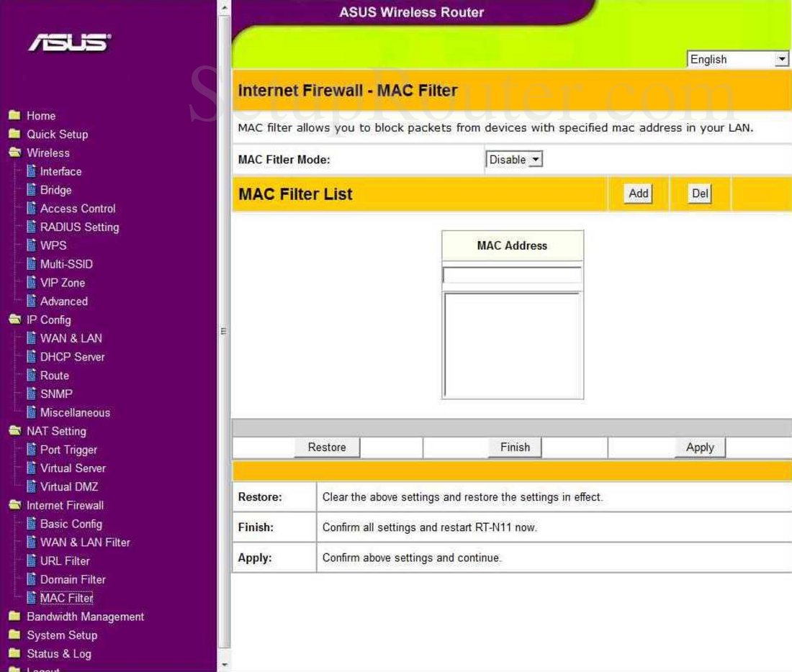Click the Restore button
The width and height of the screenshot is (792, 672).
pos(326,447)
